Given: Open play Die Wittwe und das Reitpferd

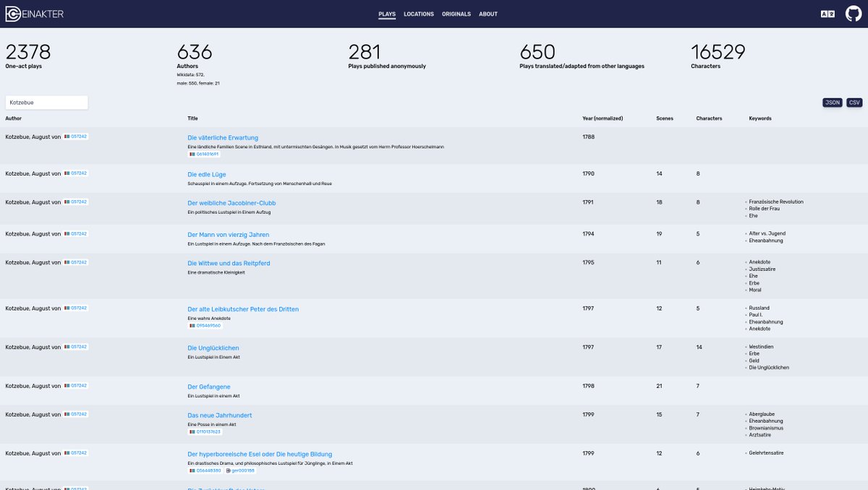Looking at the screenshot, I should 229,264.
